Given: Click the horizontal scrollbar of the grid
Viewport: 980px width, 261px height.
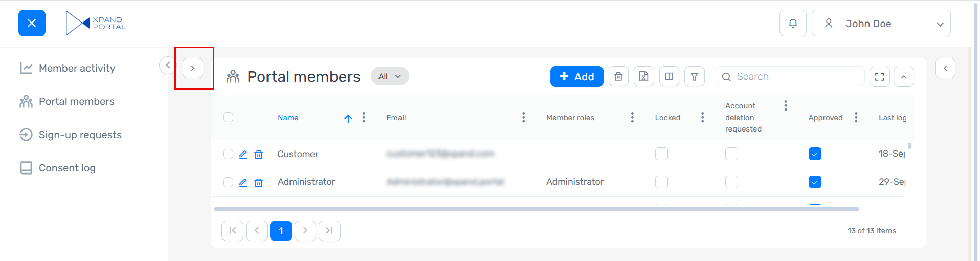Looking at the screenshot, I should click(536, 209).
